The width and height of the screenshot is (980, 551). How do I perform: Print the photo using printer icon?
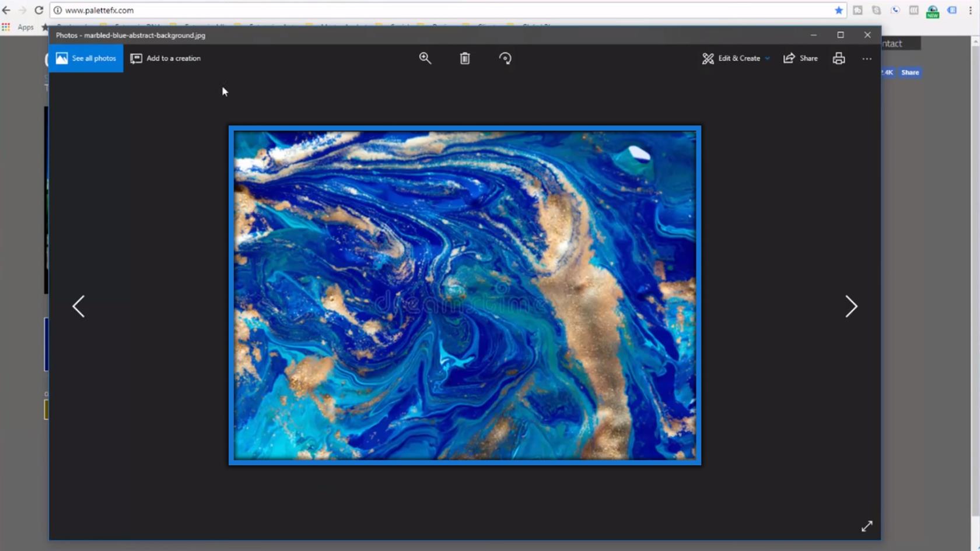pos(839,58)
